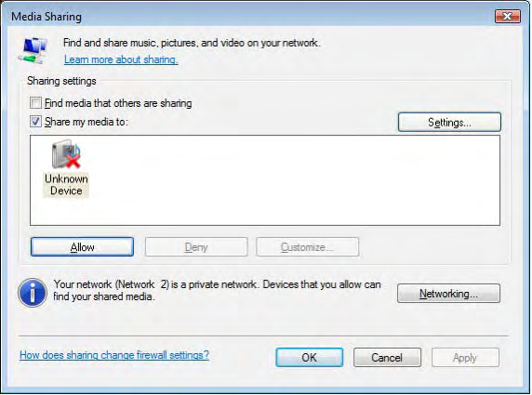Click the blue information icon
532x395 pixels.
tap(33, 293)
